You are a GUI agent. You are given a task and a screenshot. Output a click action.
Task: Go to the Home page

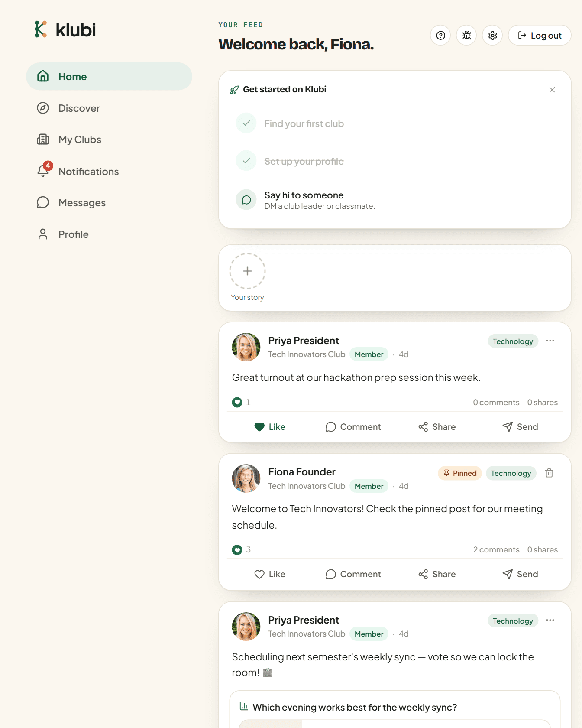(x=109, y=77)
